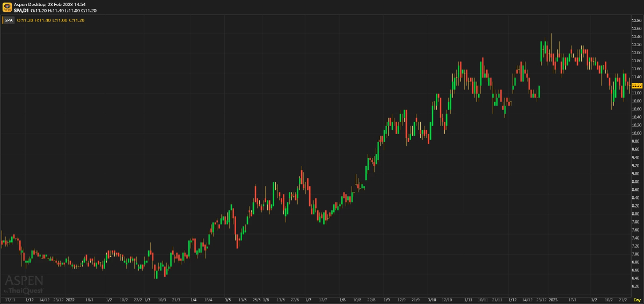Click the 12.00 price axis label
This screenshot has width=644, height=304.
click(x=636, y=53)
